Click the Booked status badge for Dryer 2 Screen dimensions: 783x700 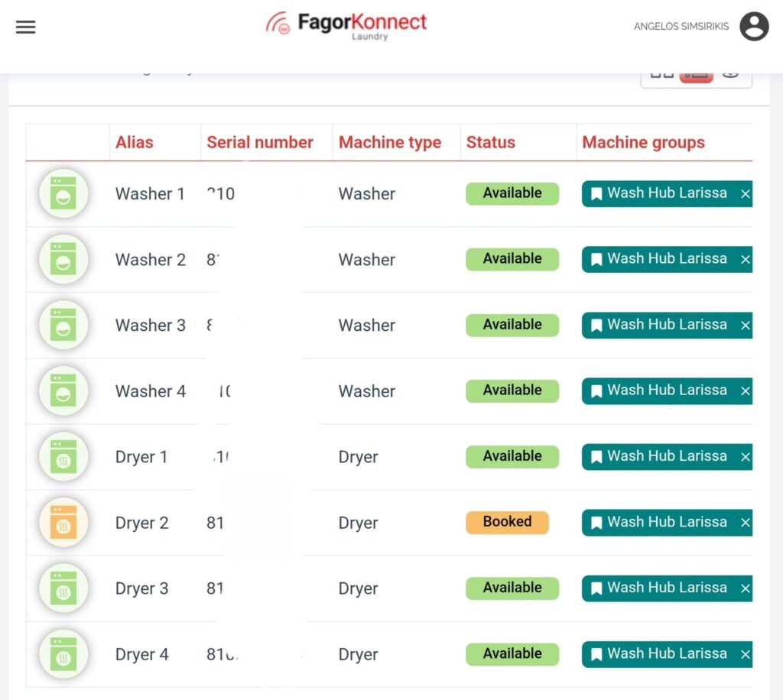click(507, 522)
